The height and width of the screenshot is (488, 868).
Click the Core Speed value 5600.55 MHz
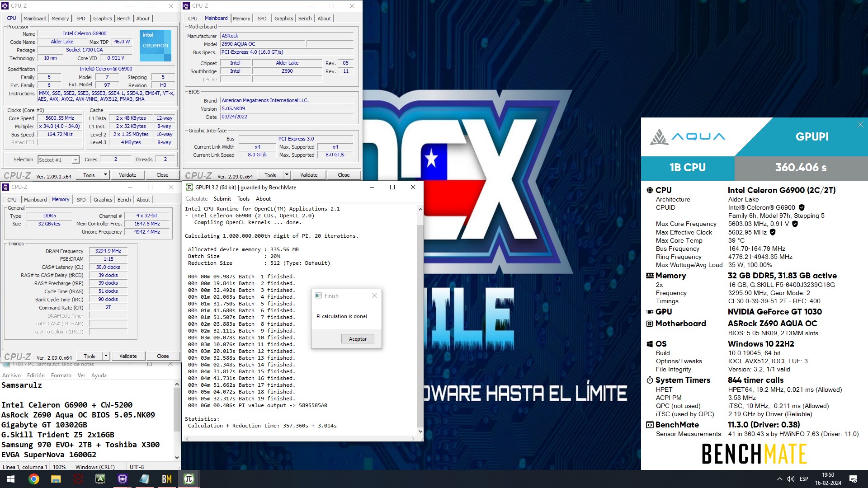click(60, 118)
